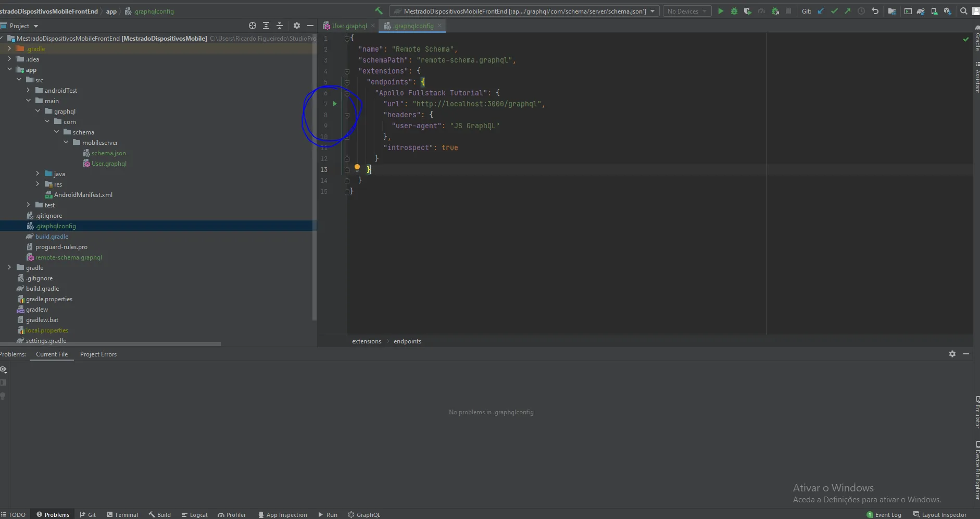
Task: Click the Make Project hammer icon
Action: click(x=379, y=11)
